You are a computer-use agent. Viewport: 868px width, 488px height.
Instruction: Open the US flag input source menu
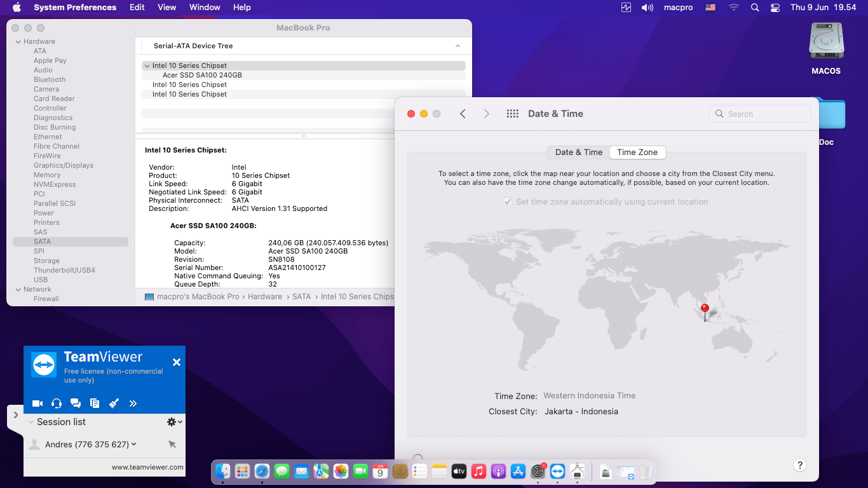tap(710, 8)
